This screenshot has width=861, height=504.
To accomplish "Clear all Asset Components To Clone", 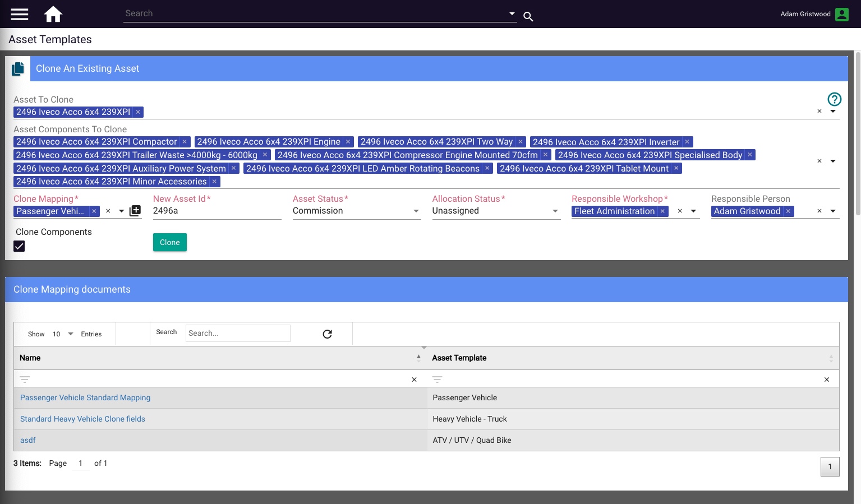I will coord(819,161).
